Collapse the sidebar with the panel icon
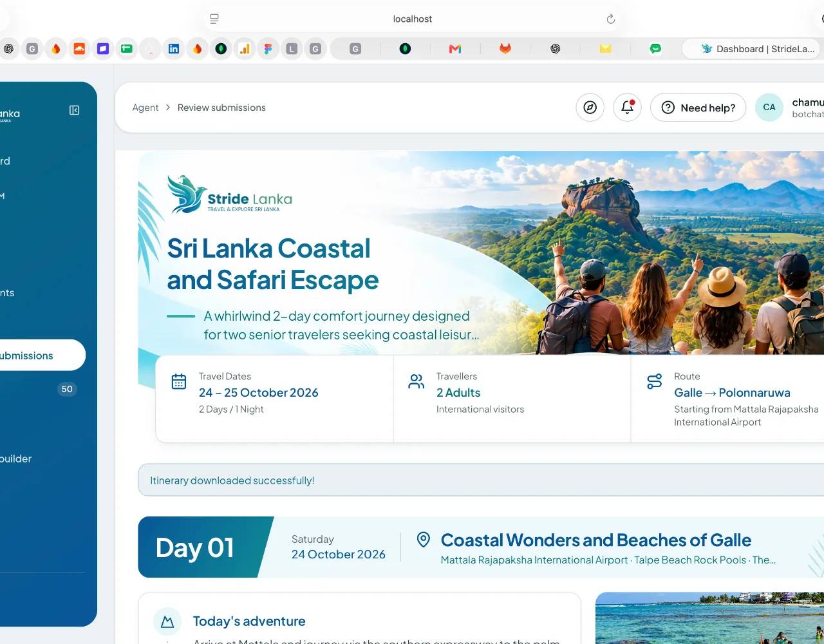 [x=75, y=111]
